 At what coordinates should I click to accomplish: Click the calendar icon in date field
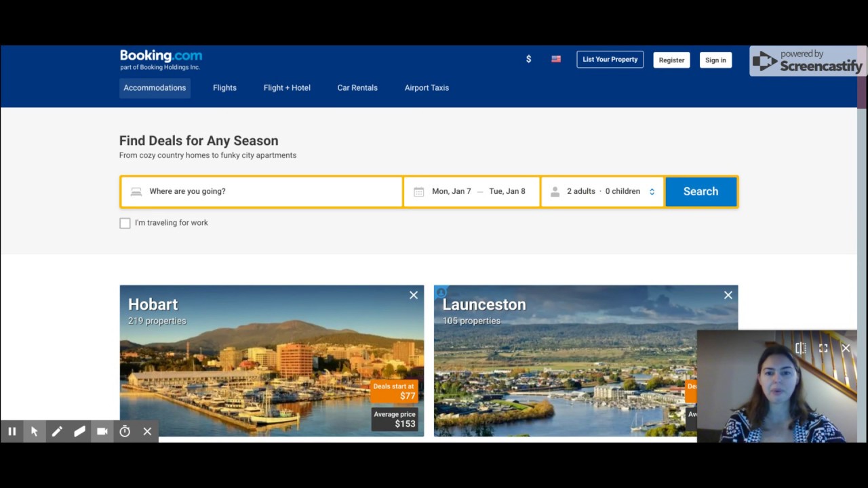pos(419,192)
